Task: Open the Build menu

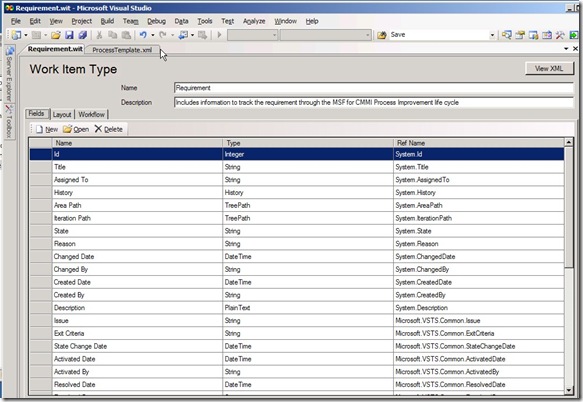Action: 107,21
